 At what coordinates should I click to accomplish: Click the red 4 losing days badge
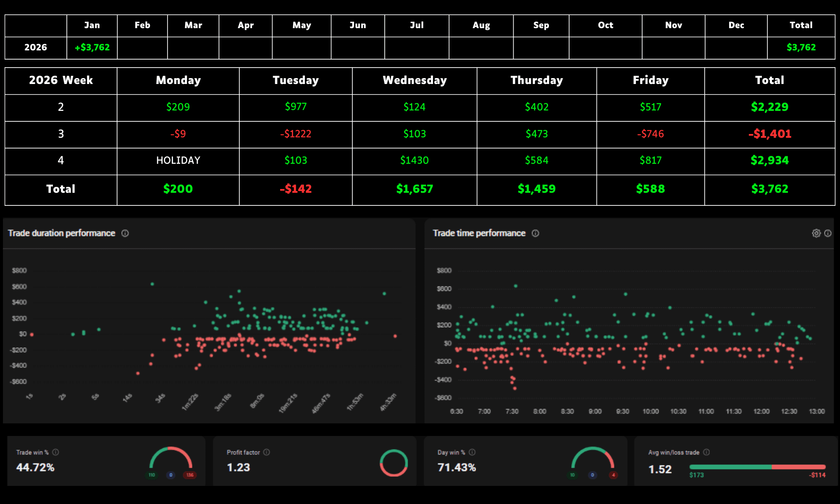click(x=613, y=475)
